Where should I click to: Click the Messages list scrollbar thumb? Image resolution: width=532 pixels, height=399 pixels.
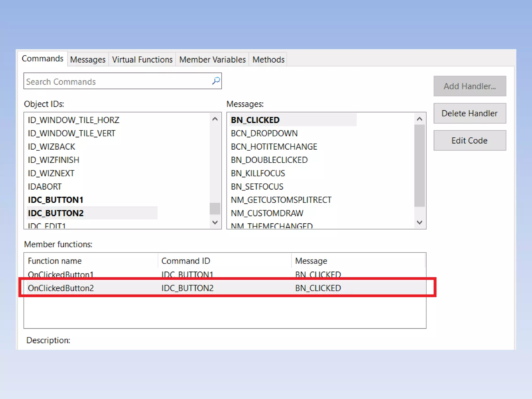(x=419, y=165)
